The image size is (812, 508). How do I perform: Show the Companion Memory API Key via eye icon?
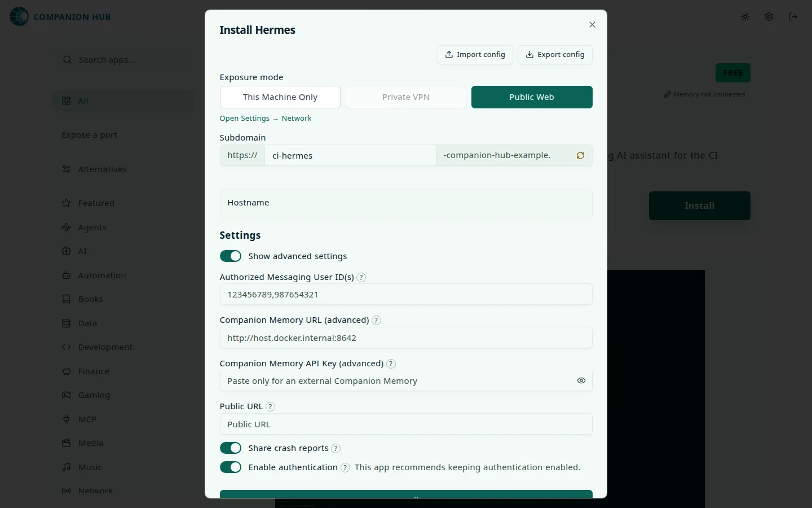[581, 381]
